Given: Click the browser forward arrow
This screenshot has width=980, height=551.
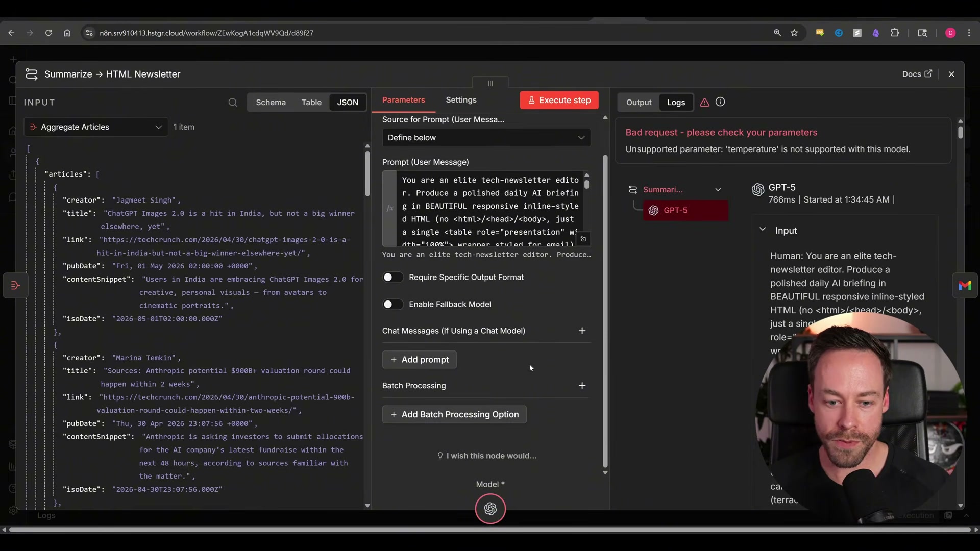Looking at the screenshot, I should click(x=30, y=33).
